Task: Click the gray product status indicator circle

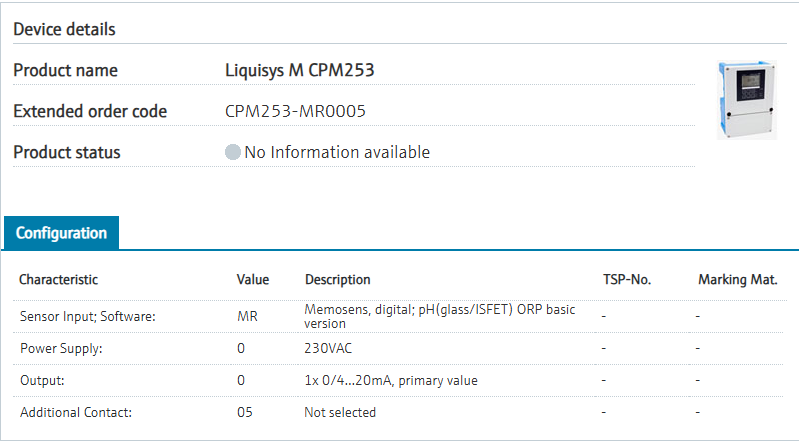Action: (x=233, y=153)
